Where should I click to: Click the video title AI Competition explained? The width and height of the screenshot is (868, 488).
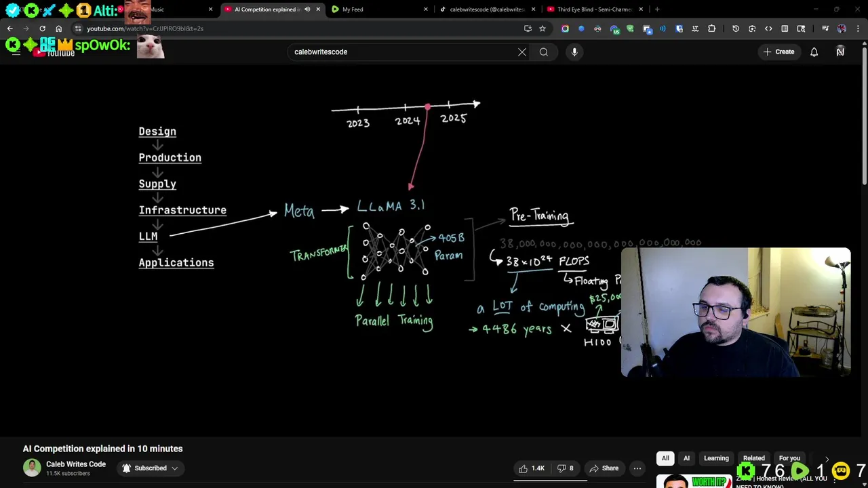pyautogui.click(x=102, y=449)
